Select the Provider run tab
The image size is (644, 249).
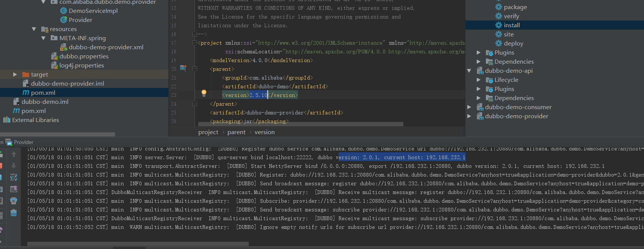20,142
